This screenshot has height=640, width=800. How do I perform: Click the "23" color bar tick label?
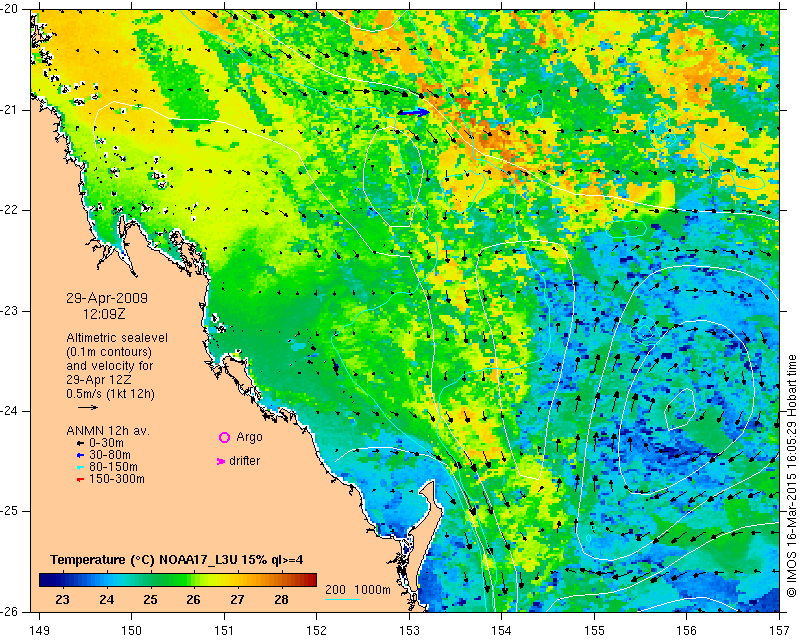click(x=62, y=600)
